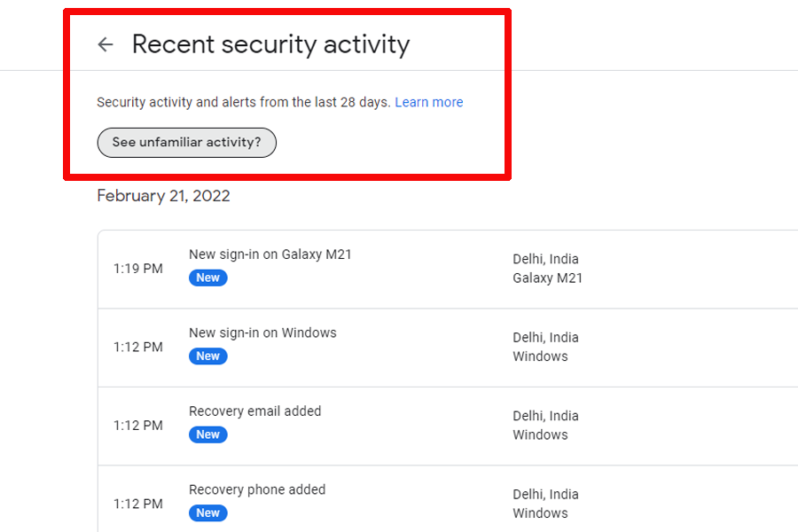
Task: Click New badge under Windows sign-in
Action: point(208,356)
